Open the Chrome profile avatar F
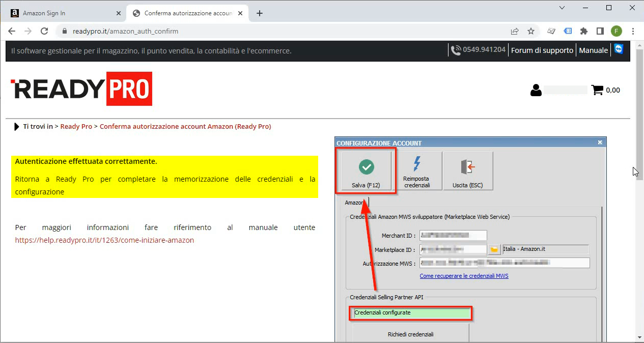This screenshot has height=343, width=644. [617, 31]
